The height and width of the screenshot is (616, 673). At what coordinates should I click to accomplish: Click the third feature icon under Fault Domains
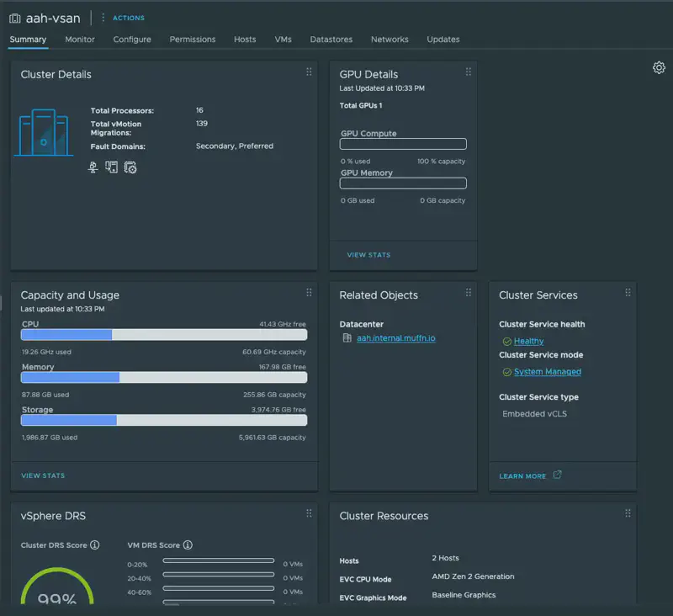[130, 167]
